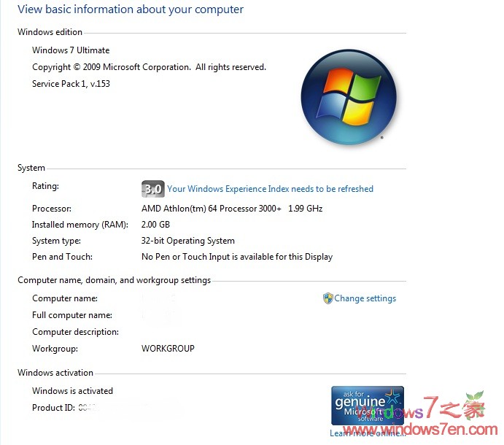The width and height of the screenshot is (504, 445).
Task: Click the Windows edition section heading
Action: coord(50,32)
